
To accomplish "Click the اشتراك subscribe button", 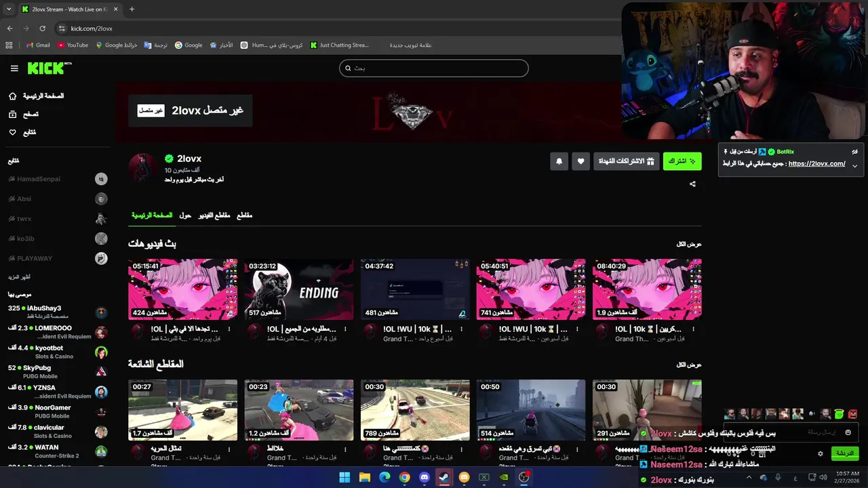I will (682, 161).
